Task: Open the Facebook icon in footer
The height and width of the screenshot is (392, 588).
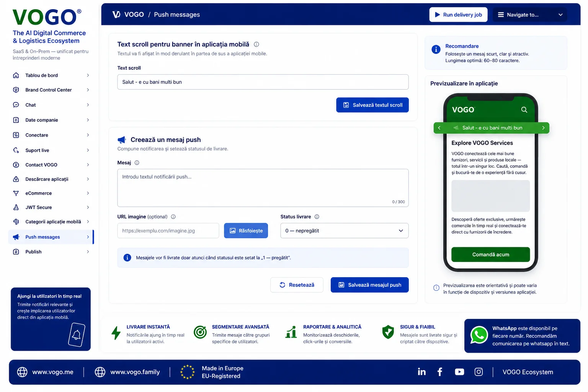Action: coord(440,372)
